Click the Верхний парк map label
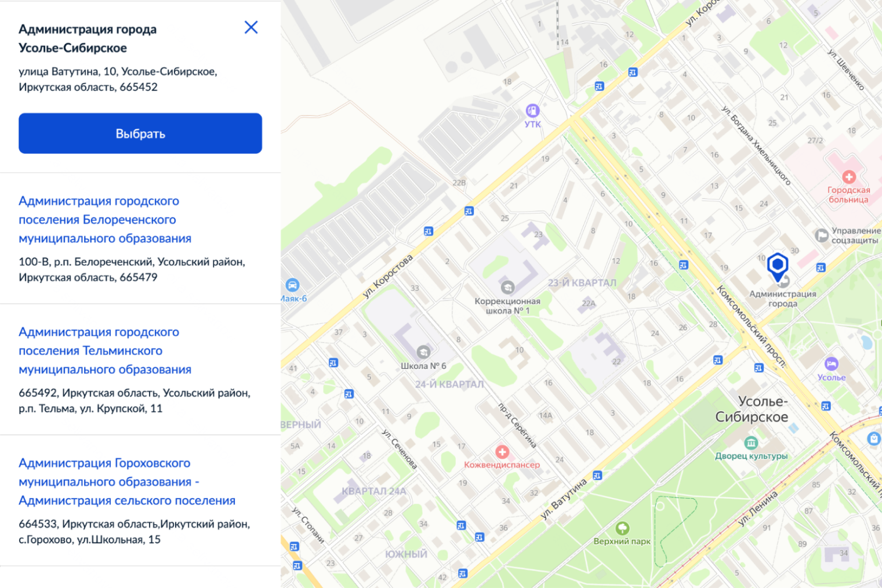Viewport: 882px width, 588px height. [622, 542]
